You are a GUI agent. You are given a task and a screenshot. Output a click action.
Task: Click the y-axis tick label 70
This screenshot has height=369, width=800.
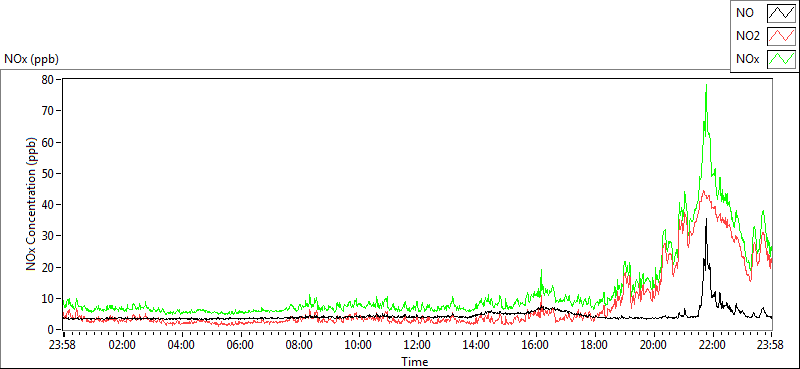(49, 111)
